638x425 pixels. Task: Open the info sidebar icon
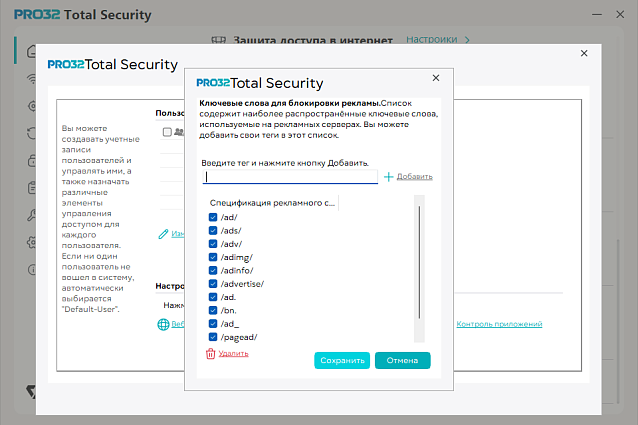[32, 270]
